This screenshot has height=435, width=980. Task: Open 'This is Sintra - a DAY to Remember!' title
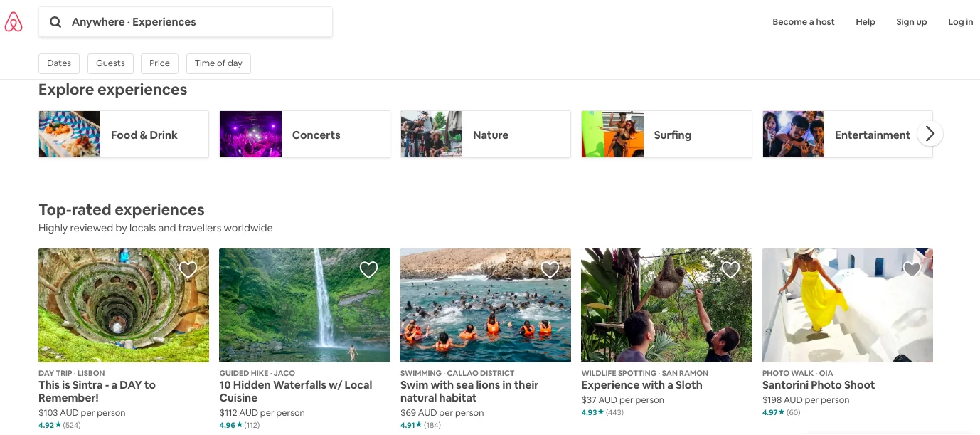click(97, 392)
